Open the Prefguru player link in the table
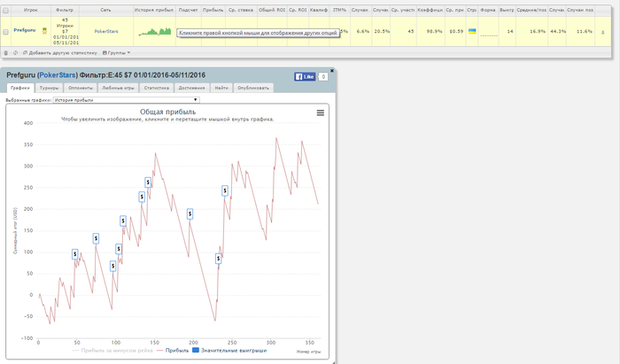This screenshot has width=620, height=364. pos(25,30)
